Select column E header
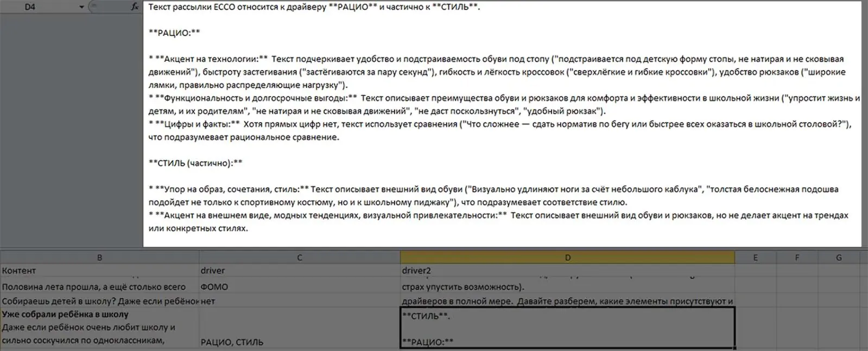Viewport: 868px width, 351px height. 755,258
